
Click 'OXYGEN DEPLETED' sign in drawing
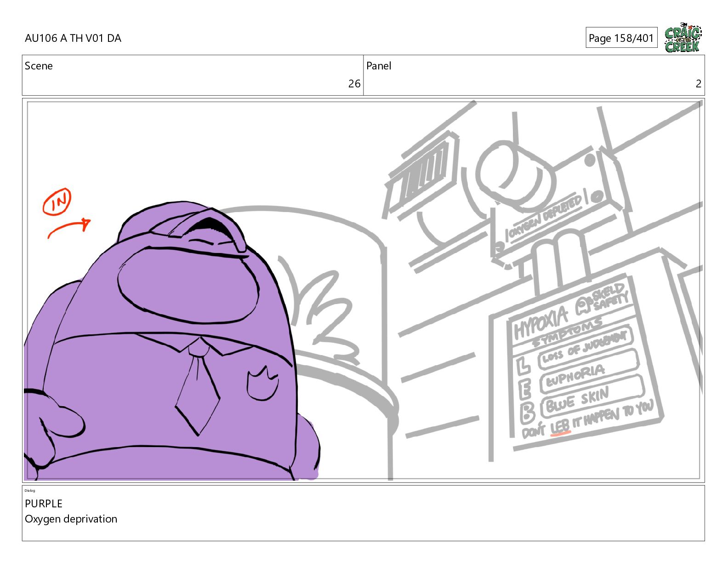click(x=545, y=217)
